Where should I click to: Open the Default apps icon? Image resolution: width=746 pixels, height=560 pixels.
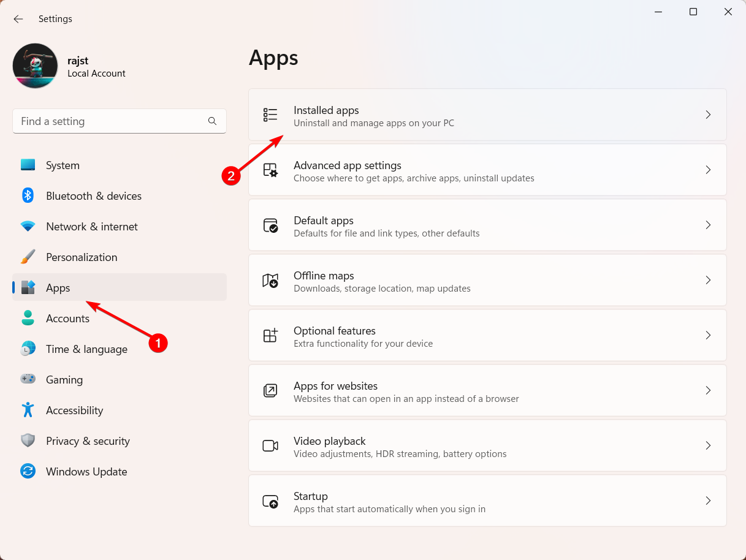270,225
